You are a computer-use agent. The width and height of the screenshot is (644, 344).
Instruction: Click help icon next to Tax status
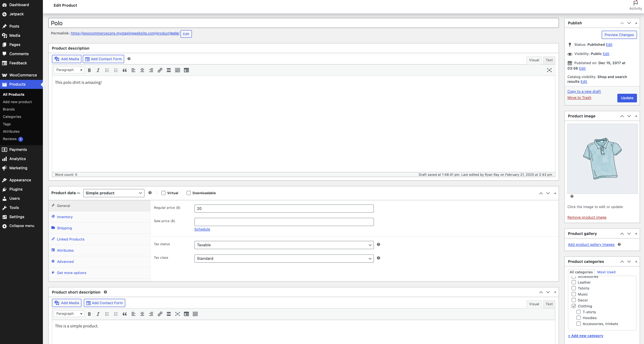tap(378, 244)
